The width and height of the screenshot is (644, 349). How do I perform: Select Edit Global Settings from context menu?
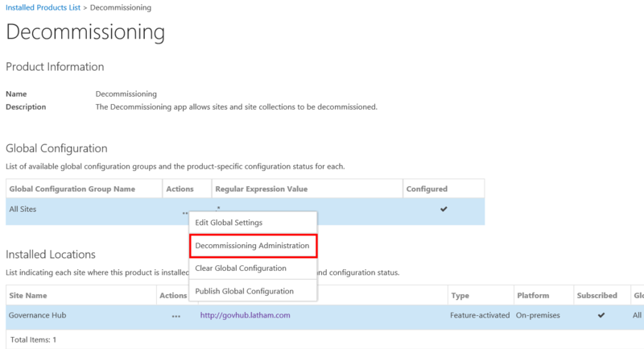pos(229,222)
